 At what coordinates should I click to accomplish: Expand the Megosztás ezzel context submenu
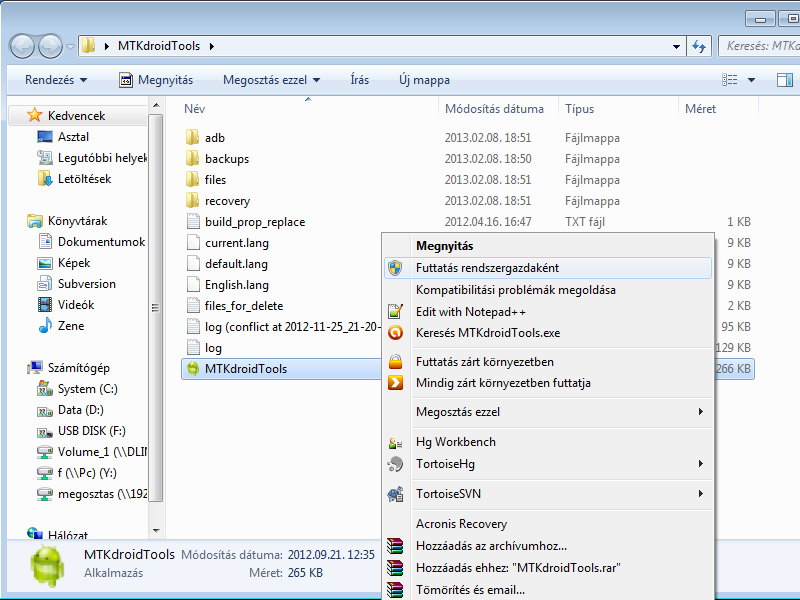point(700,412)
